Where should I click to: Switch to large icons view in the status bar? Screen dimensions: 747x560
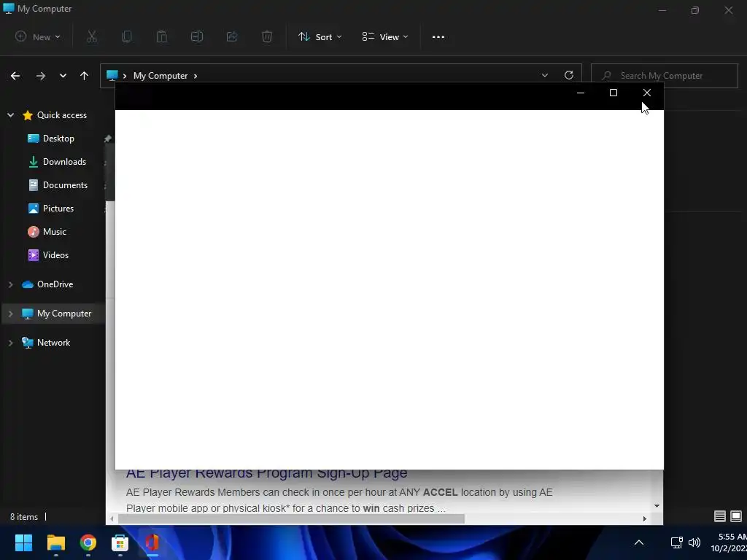[x=736, y=516]
